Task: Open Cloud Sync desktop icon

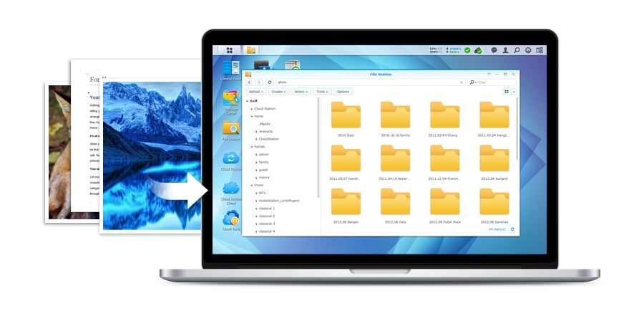Action: click(x=230, y=219)
